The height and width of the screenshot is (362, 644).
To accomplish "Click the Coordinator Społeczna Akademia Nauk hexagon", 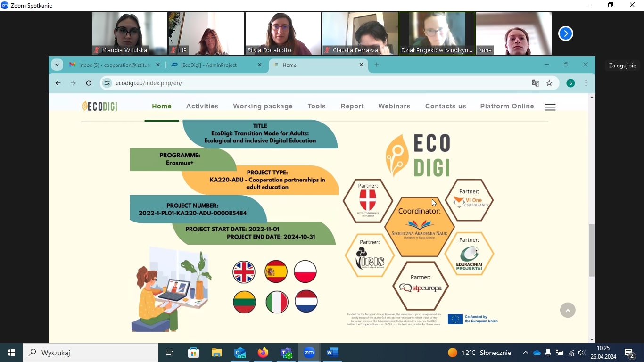I will coord(420,227).
